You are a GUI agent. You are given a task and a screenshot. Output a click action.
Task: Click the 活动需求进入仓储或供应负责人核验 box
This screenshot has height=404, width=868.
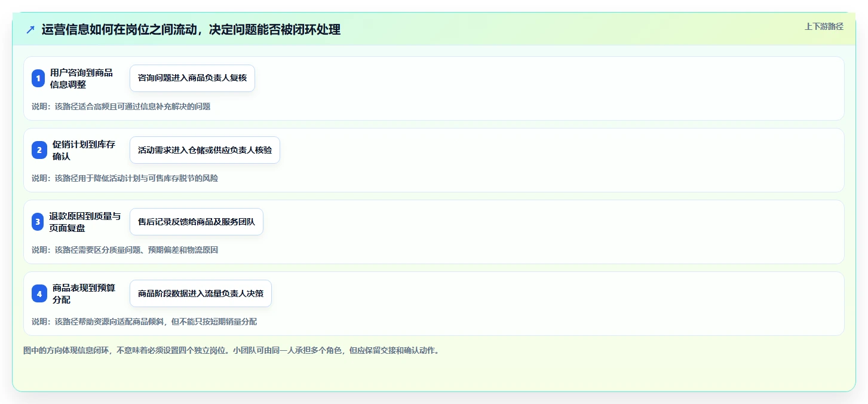click(205, 150)
